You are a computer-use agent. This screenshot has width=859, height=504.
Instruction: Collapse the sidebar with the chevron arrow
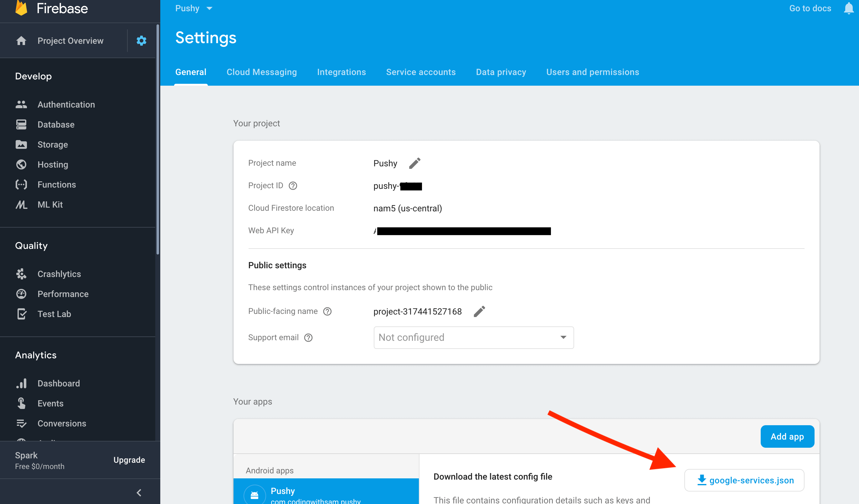139,492
